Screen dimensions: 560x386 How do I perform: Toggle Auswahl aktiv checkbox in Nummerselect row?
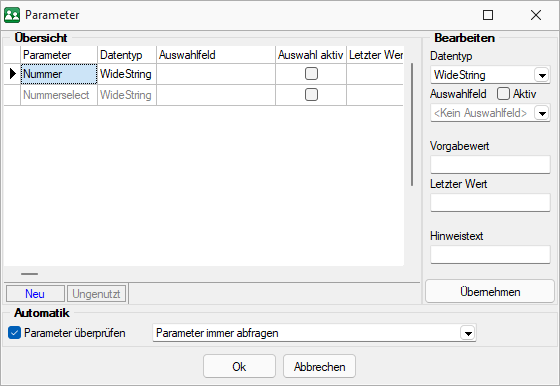(x=311, y=95)
